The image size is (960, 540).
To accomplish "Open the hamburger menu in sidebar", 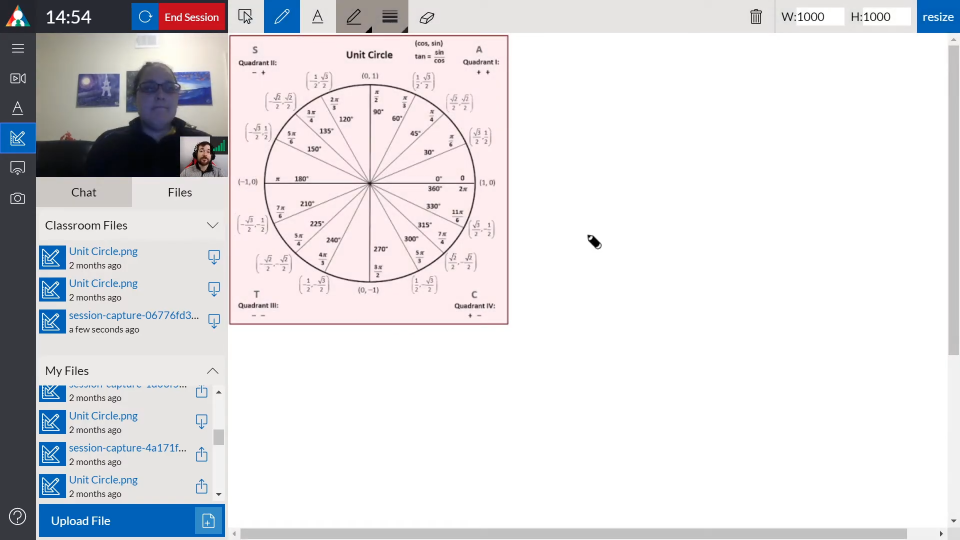I will pyautogui.click(x=18, y=48).
